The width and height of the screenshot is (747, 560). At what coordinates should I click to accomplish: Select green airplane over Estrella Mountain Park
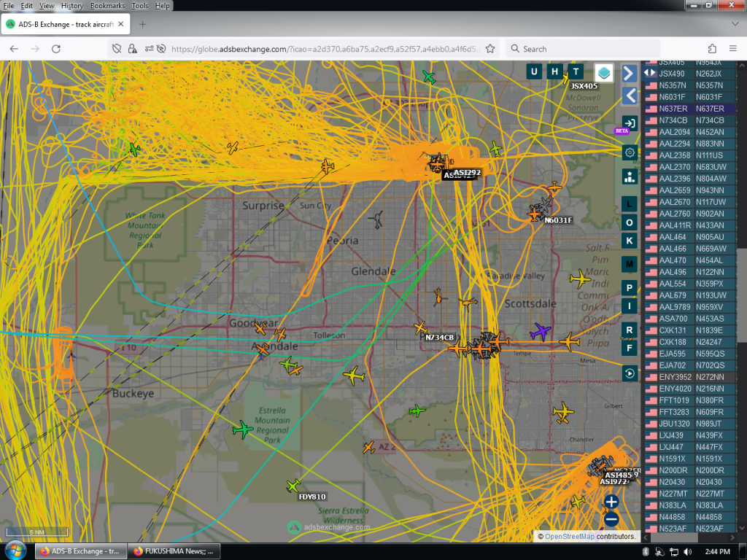point(242,429)
